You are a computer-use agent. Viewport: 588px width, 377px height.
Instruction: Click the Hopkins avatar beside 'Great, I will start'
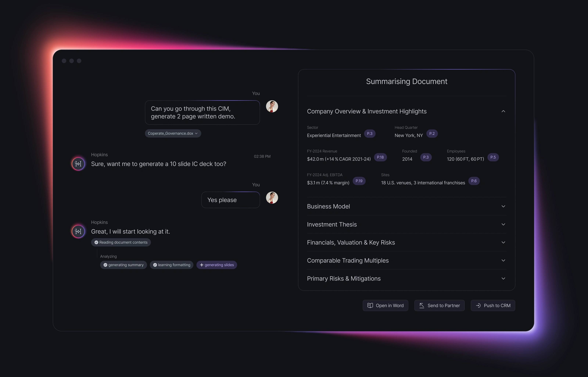(78, 231)
